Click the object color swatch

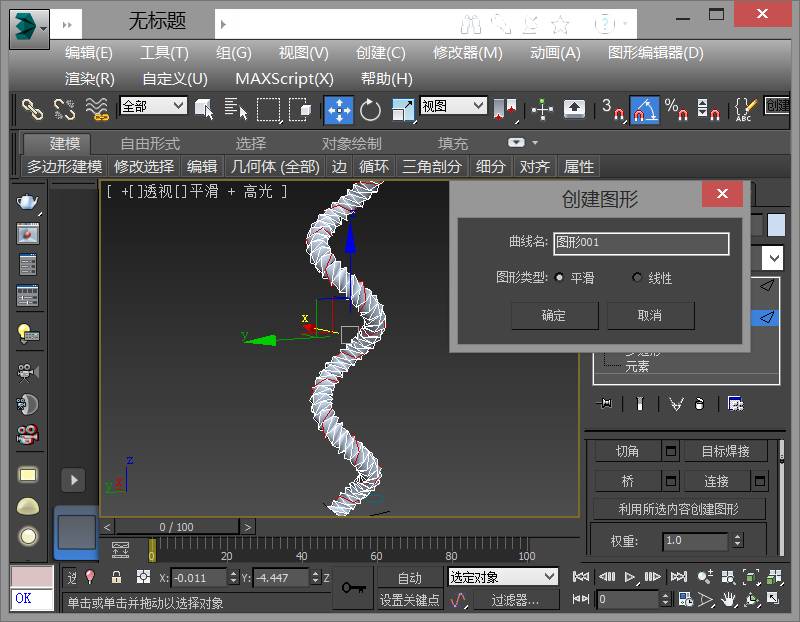(776, 225)
